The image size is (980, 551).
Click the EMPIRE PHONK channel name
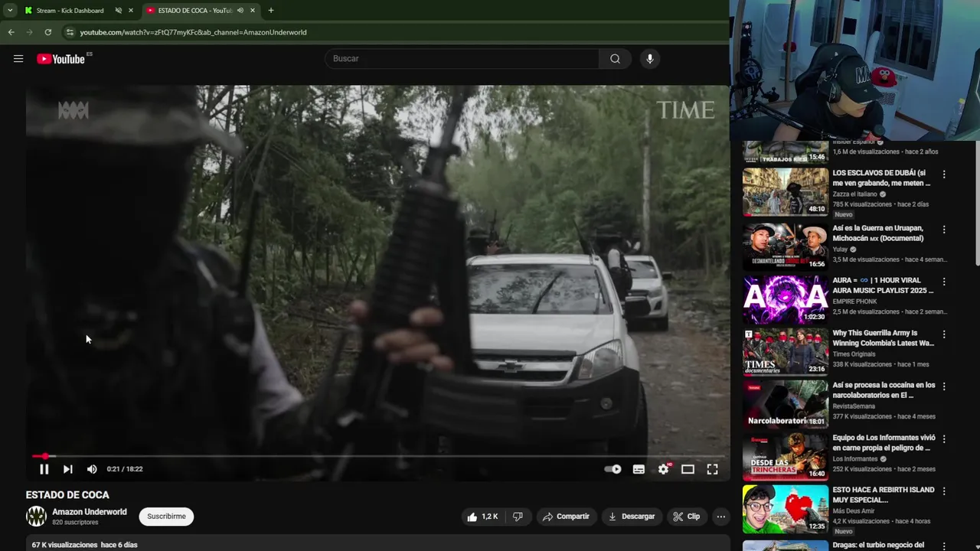[x=855, y=302]
